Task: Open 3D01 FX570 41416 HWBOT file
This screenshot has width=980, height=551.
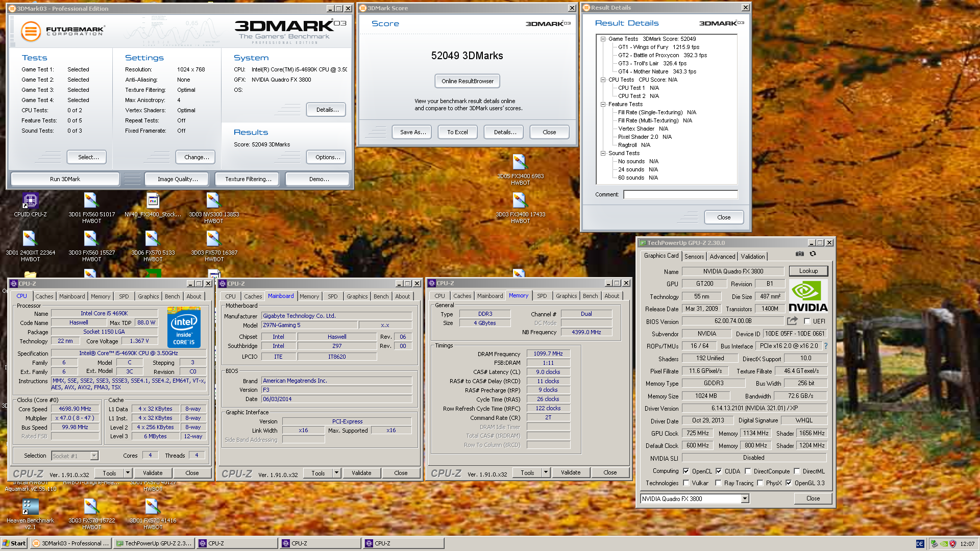Action: point(153,514)
